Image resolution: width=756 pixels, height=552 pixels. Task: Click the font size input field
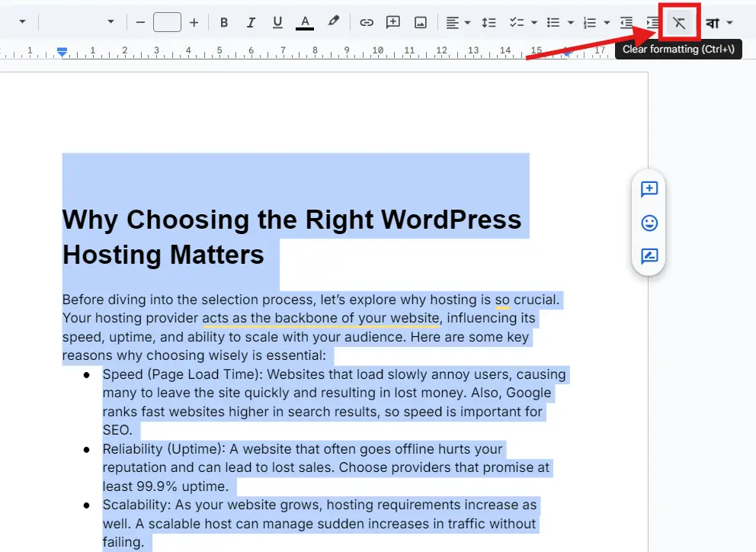(x=167, y=22)
